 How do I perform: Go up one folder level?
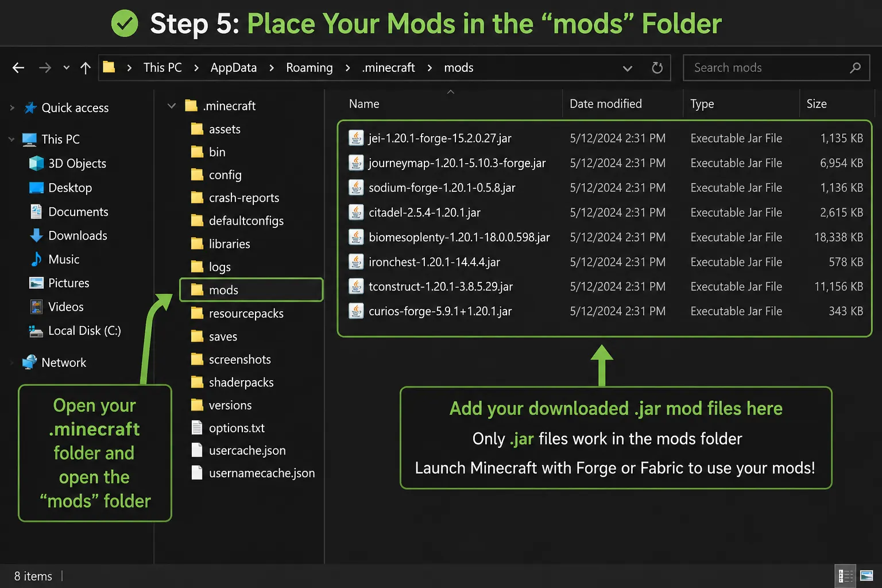coord(86,68)
